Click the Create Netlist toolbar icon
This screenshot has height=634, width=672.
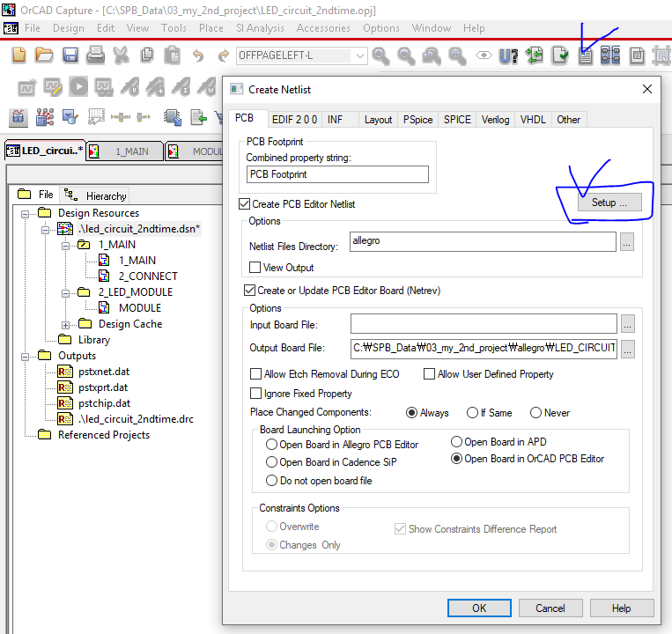(586, 55)
